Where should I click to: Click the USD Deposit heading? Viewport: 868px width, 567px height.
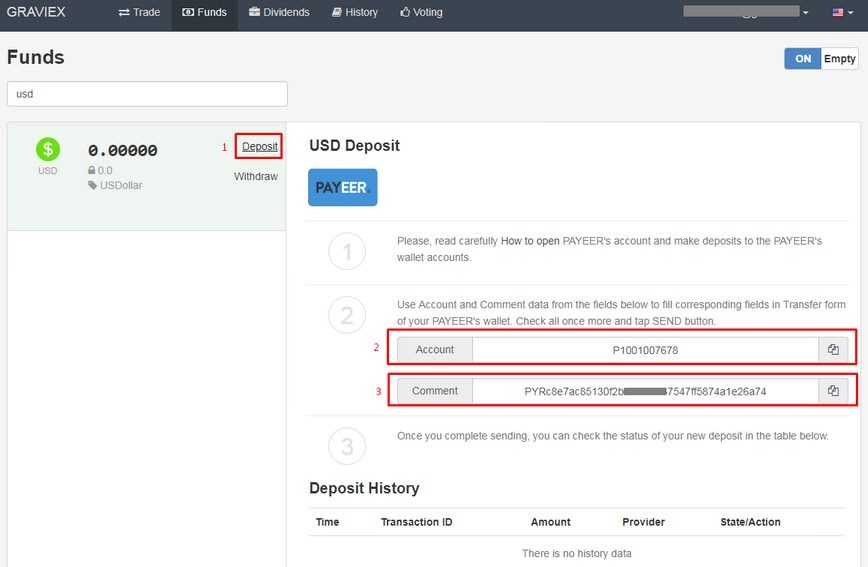(x=354, y=146)
